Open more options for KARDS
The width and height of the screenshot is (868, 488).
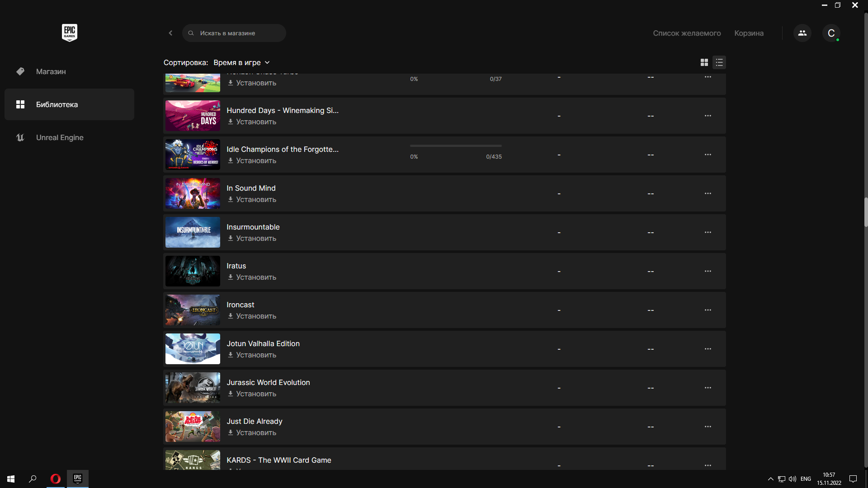708,465
